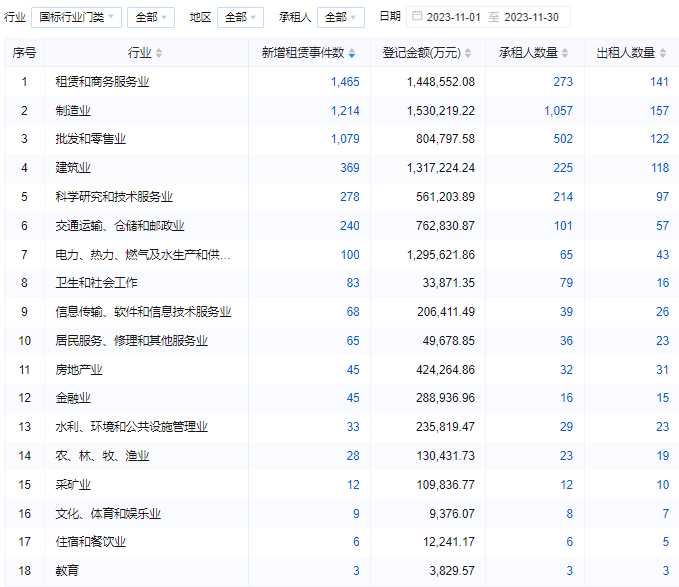Open lessee count 214 link
The image size is (679, 587).
click(x=563, y=197)
